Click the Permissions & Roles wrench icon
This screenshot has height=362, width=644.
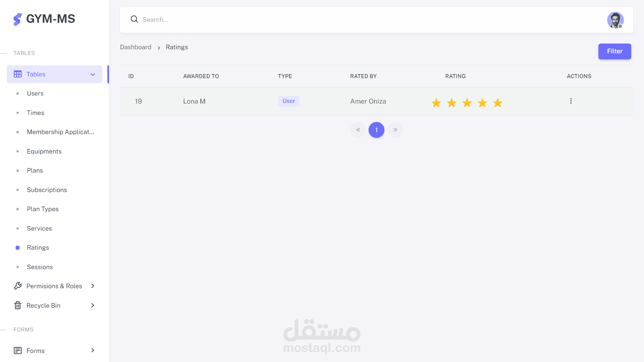coord(18,286)
